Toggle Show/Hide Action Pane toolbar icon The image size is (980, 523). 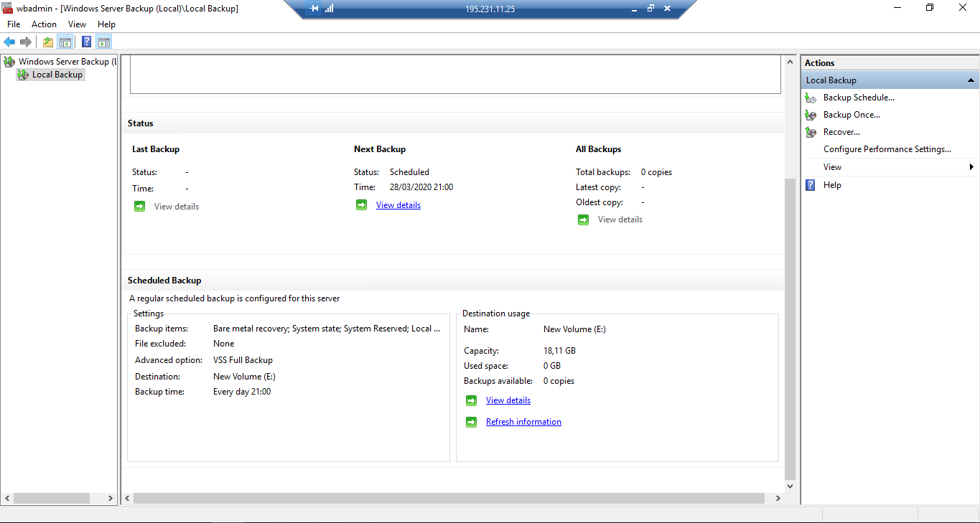pyautogui.click(x=104, y=42)
